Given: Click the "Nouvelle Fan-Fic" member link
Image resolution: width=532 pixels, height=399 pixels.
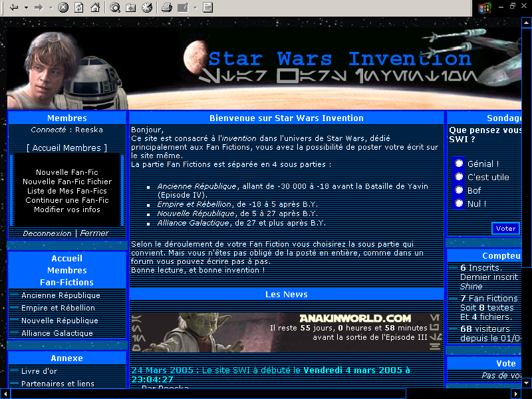Looking at the screenshot, I should coord(67,172).
